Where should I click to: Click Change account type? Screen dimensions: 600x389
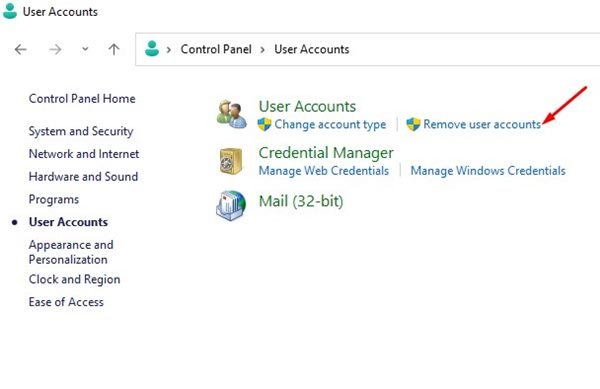pyautogui.click(x=330, y=125)
